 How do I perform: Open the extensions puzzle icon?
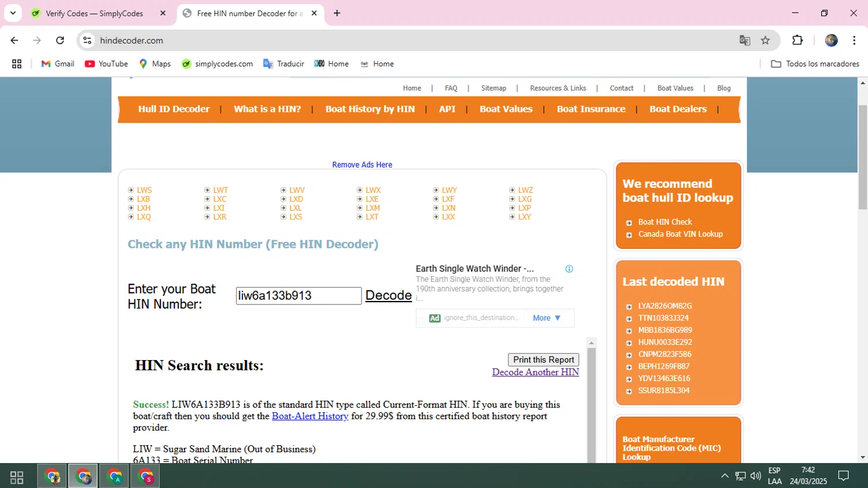[797, 41]
